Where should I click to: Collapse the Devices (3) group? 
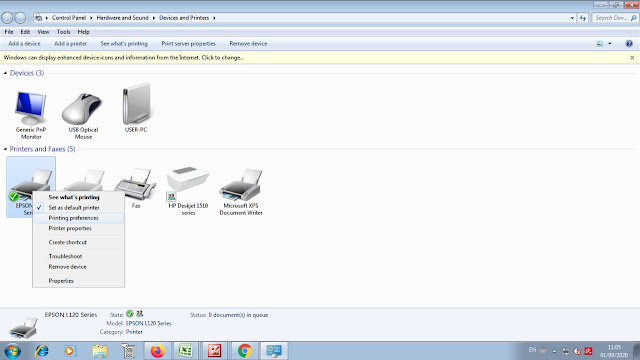coord(5,73)
